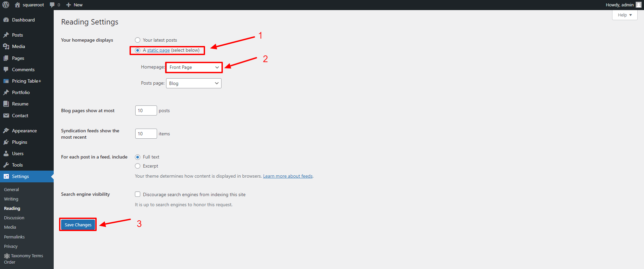Click the Posts pushpin icon
Viewport: 644px width, 269px height.
(6, 35)
